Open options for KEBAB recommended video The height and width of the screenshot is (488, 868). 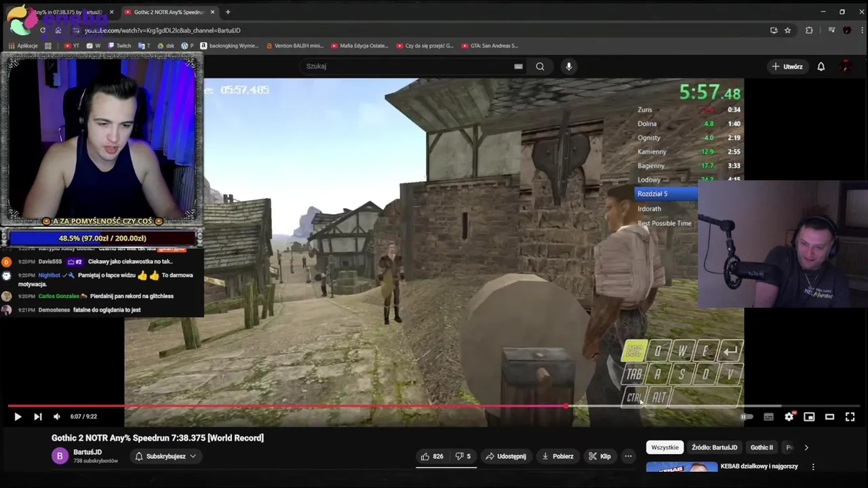[813, 466]
